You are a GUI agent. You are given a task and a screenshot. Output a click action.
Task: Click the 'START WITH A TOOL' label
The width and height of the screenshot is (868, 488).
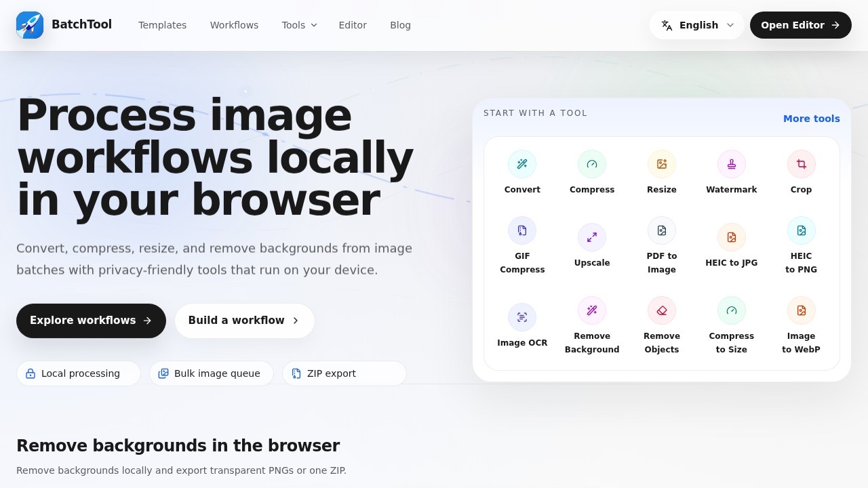(536, 113)
